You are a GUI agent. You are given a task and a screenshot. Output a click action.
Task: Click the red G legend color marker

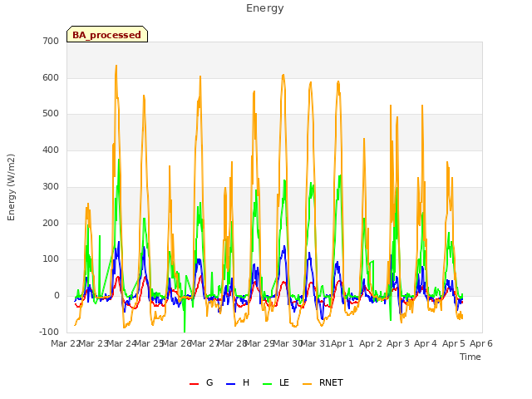194,384
